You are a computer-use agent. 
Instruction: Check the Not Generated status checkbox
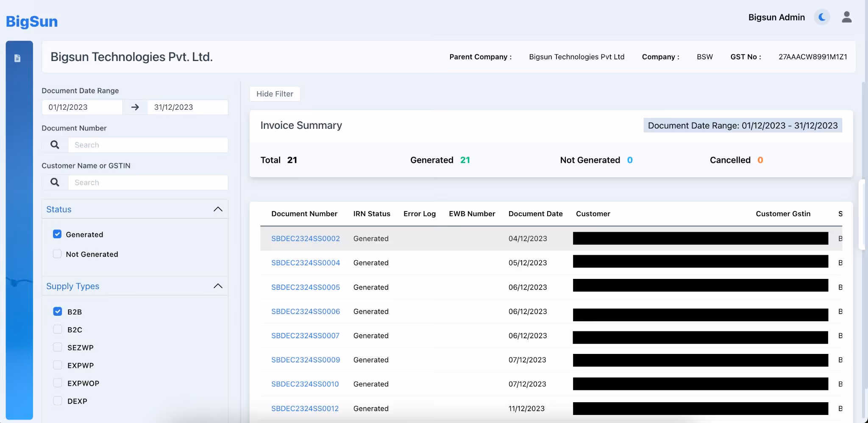coord(57,254)
